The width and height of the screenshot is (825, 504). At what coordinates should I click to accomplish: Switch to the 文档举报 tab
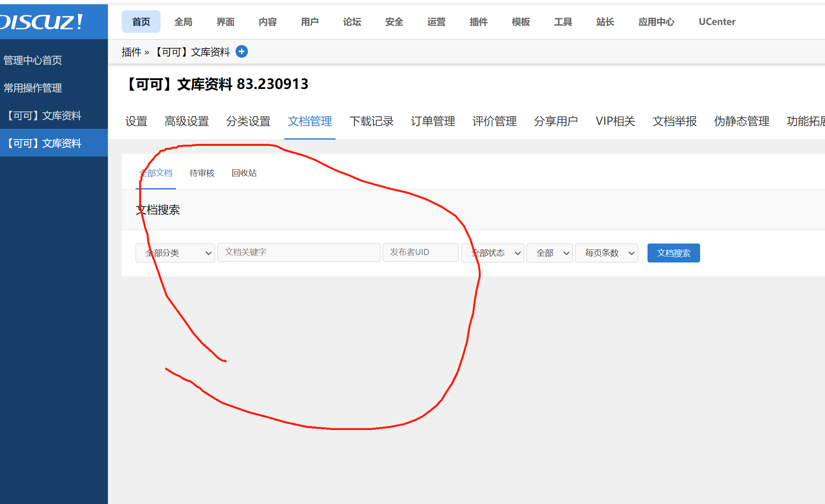675,121
